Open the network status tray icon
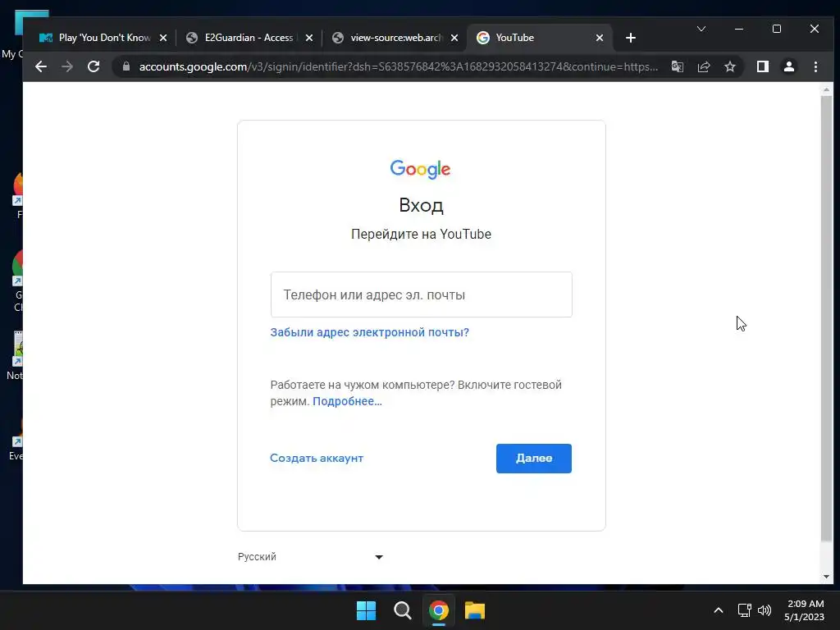This screenshot has height=630, width=840. point(744,610)
